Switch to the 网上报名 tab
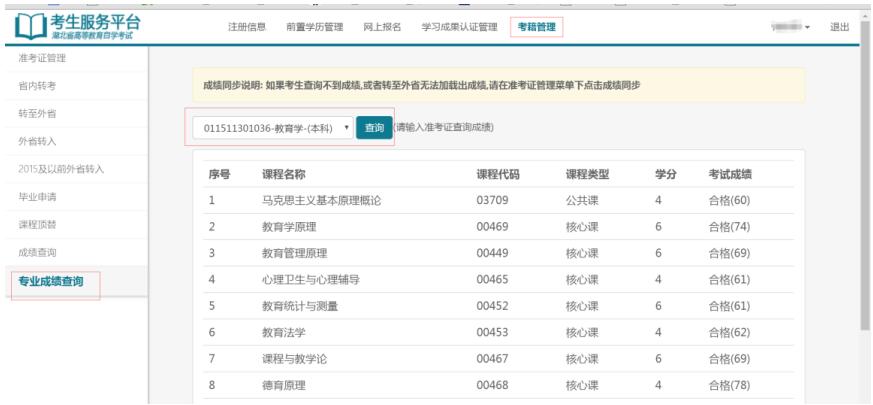 382,27
